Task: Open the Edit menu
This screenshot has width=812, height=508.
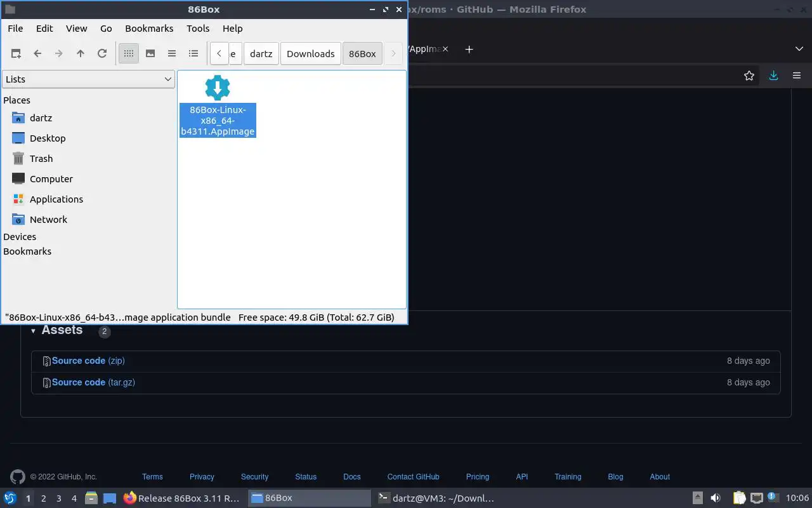Action: pyautogui.click(x=44, y=29)
